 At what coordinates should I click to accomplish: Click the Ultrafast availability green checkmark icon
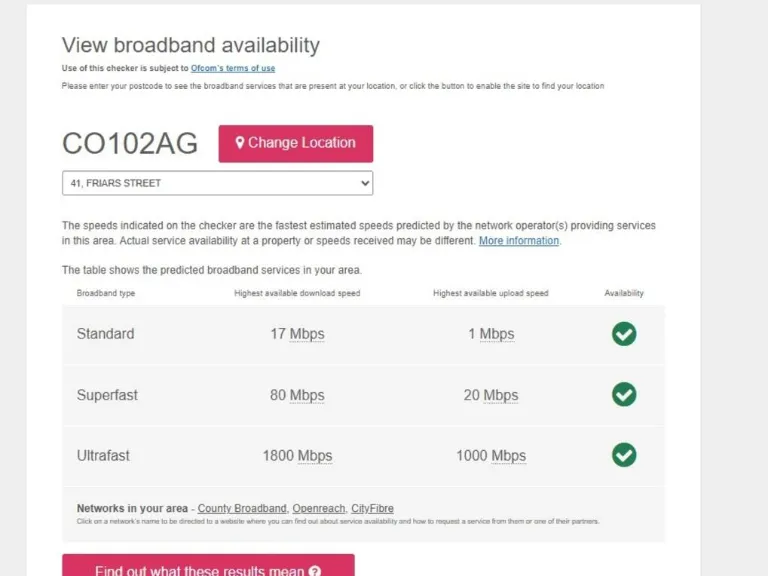pyautogui.click(x=624, y=455)
